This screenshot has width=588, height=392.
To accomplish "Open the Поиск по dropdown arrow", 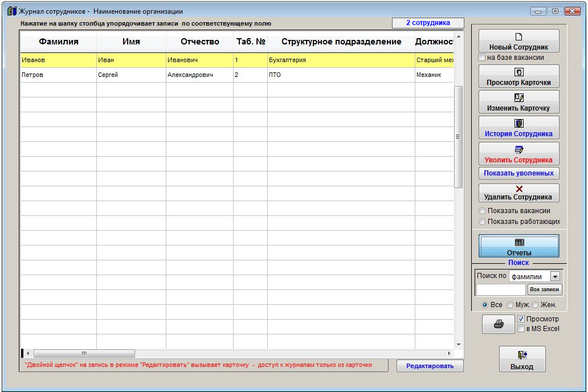I will [555, 276].
